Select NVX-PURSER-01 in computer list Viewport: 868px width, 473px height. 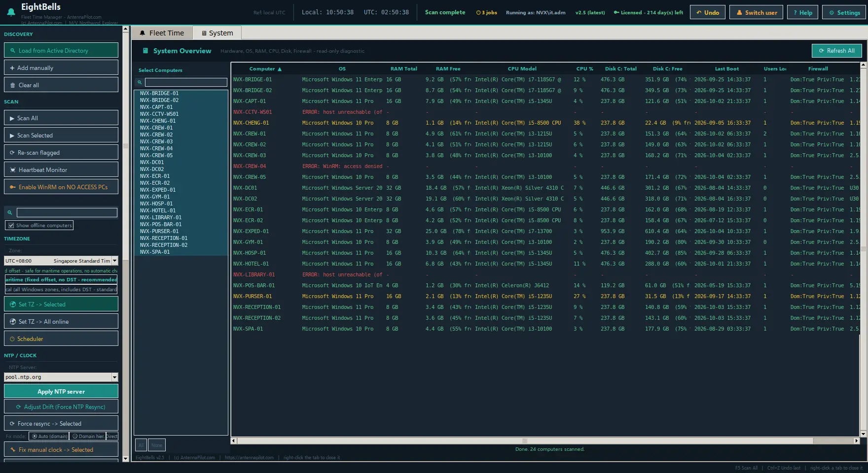[159, 231]
